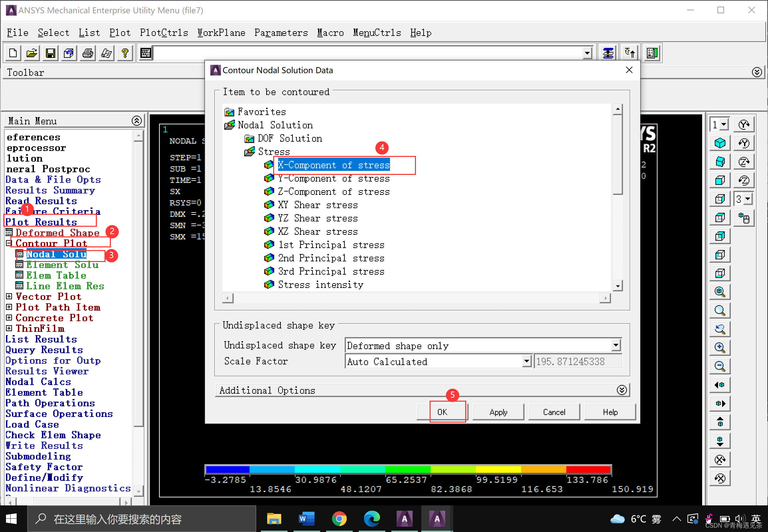Screen dimensions: 768x532
Task: Open the Undisplaced shape key dropdown
Action: tap(616, 345)
